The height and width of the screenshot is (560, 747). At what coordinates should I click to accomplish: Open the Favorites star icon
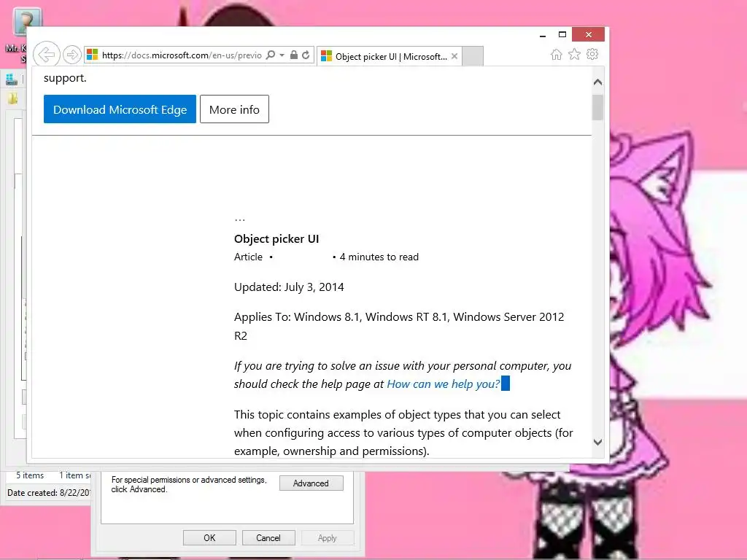pyautogui.click(x=575, y=54)
